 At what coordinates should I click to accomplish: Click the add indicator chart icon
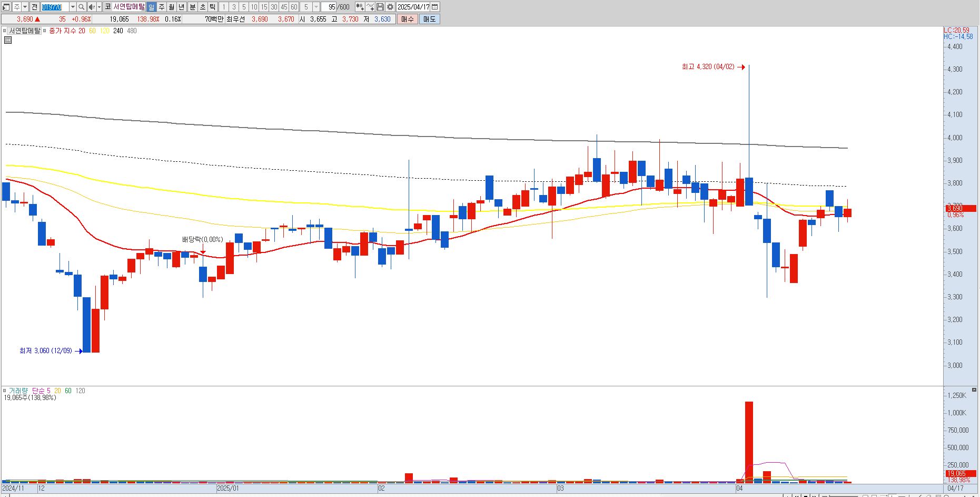point(360,7)
